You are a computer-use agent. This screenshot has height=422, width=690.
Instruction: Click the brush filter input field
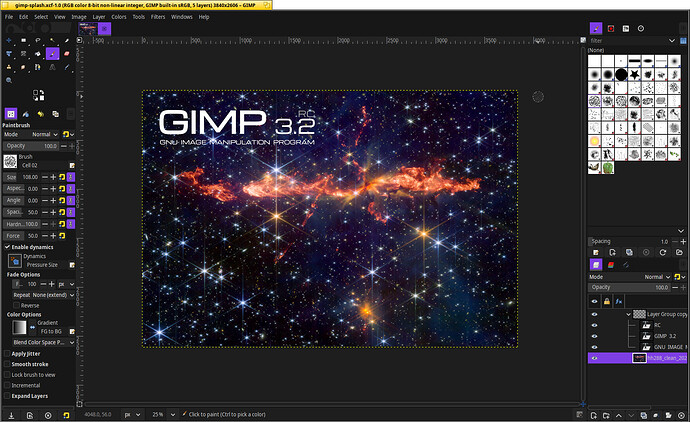coord(628,40)
